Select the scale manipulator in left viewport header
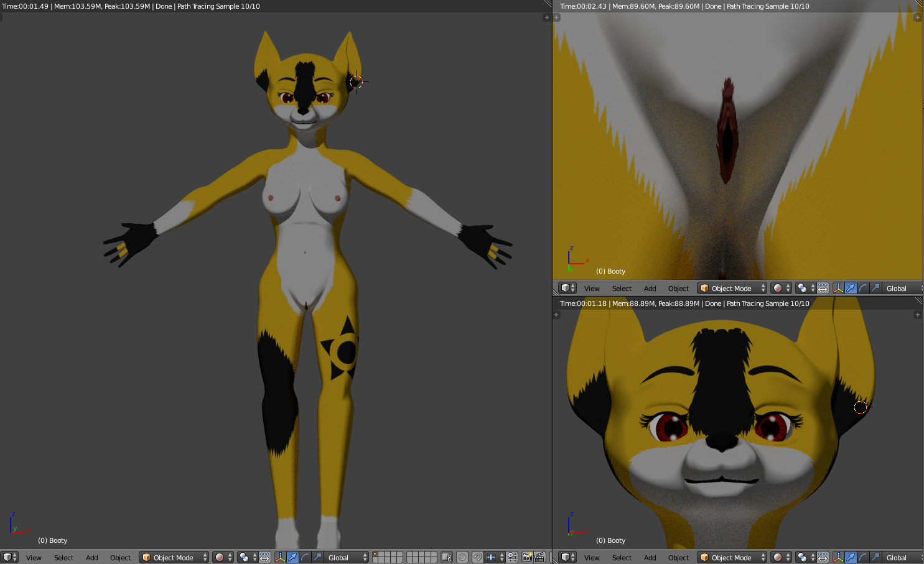924x564 pixels. pyautogui.click(x=317, y=557)
